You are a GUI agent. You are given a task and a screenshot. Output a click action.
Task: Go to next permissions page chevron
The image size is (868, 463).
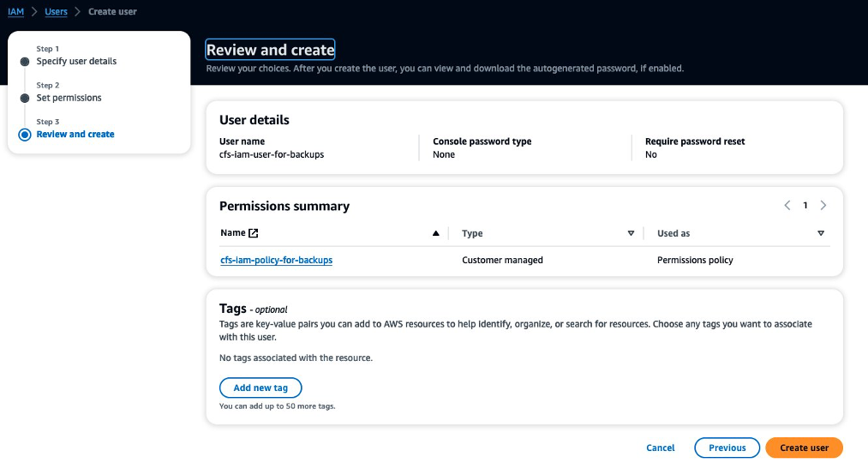[x=823, y=206]
